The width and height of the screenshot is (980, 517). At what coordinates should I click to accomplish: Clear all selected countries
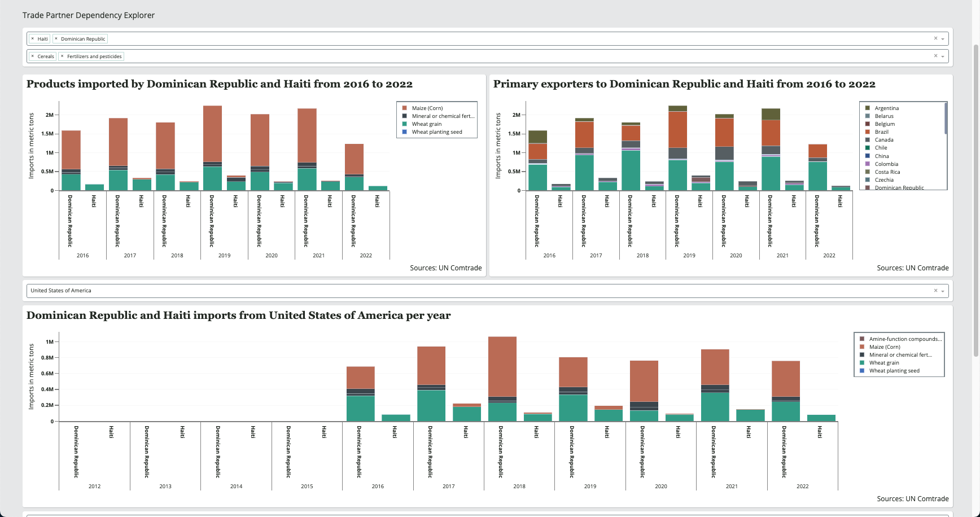coord(935,38)
